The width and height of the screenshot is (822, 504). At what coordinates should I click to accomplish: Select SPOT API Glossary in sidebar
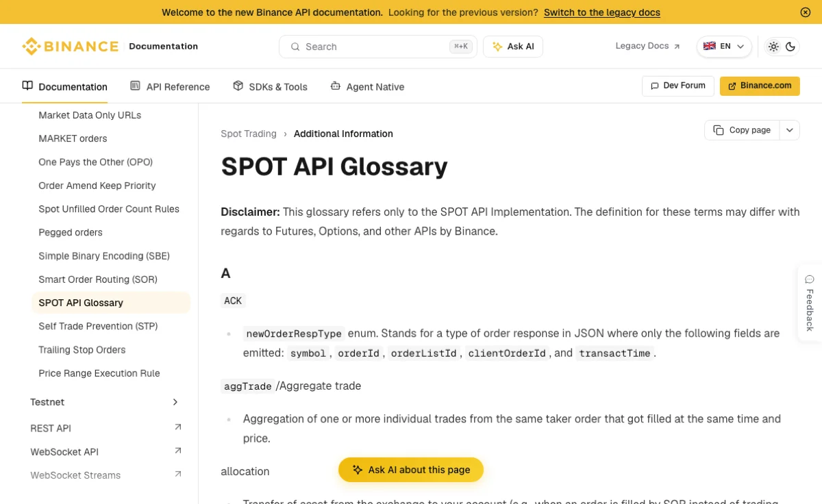coord(111,303)
